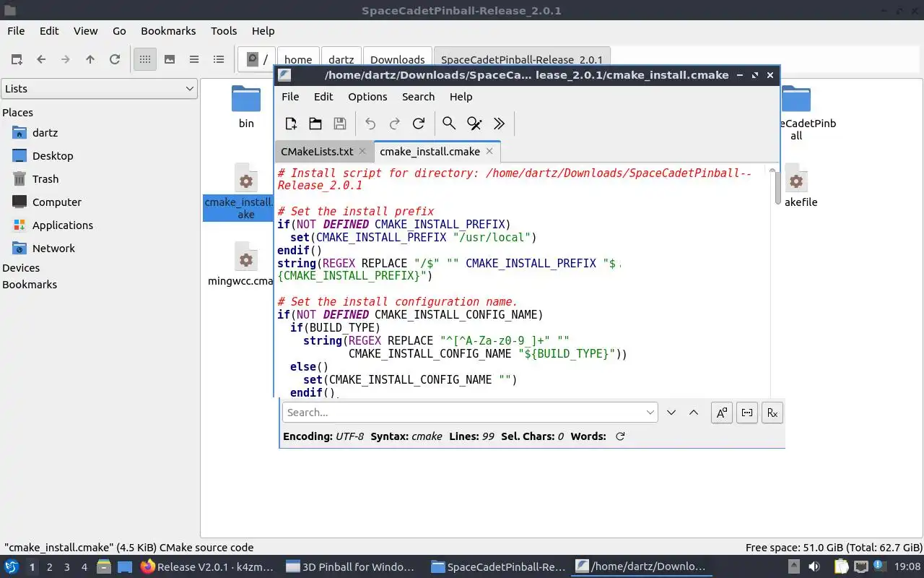Toggle regular expression search option
This screenshot has width=924, height=578.
click(x=772, y=413)
